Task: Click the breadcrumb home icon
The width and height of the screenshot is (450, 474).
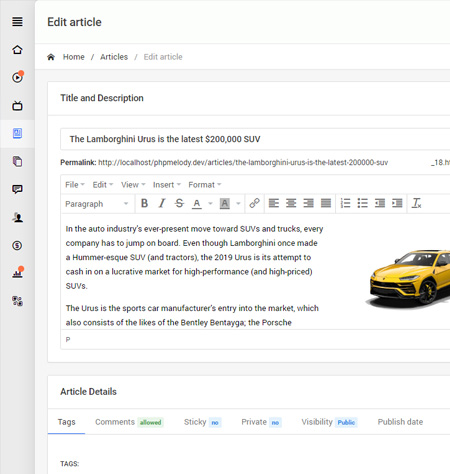Action: pos(51,57)
